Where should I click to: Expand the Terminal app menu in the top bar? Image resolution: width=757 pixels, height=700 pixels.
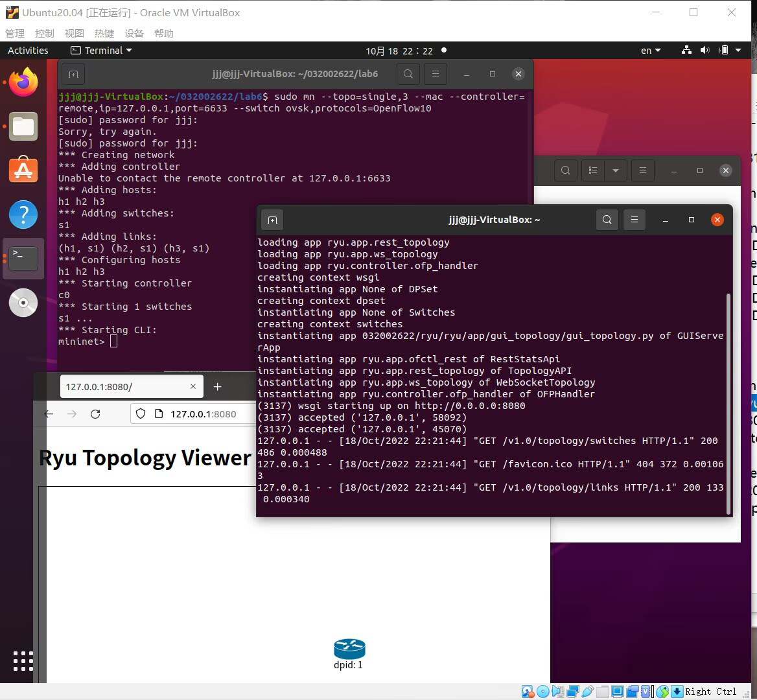click(101, 50)
